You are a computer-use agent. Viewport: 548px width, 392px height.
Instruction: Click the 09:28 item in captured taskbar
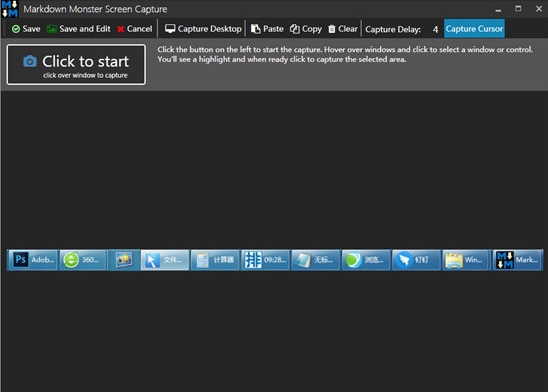coord(266,260)
